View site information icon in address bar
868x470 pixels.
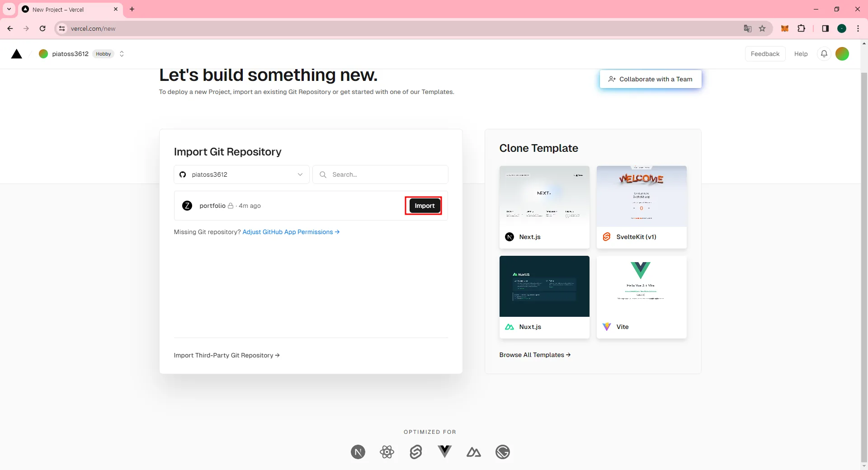coord(62,28)
